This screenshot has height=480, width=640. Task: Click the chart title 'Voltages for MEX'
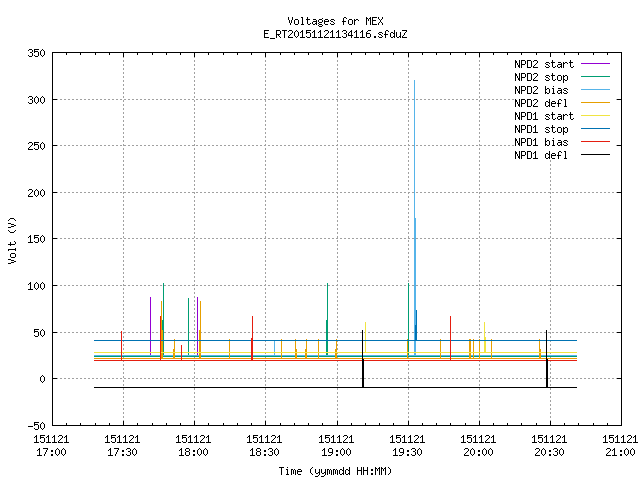coord(336,21)
